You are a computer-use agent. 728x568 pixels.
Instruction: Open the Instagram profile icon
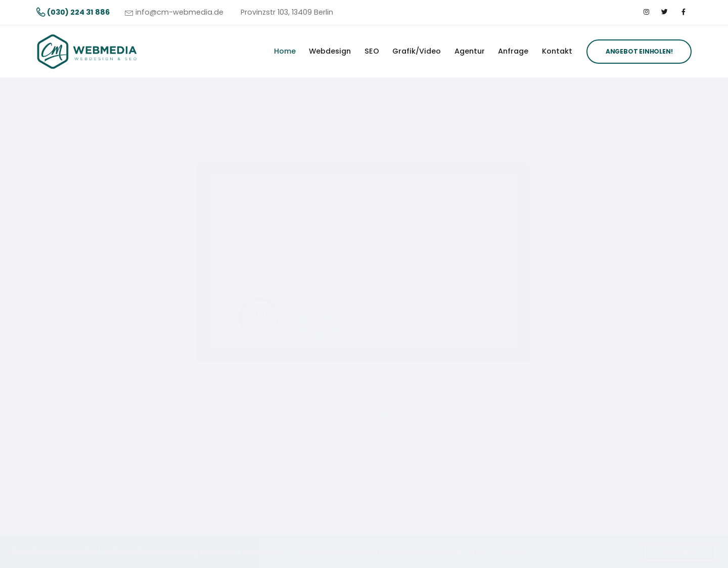point(646,12)
